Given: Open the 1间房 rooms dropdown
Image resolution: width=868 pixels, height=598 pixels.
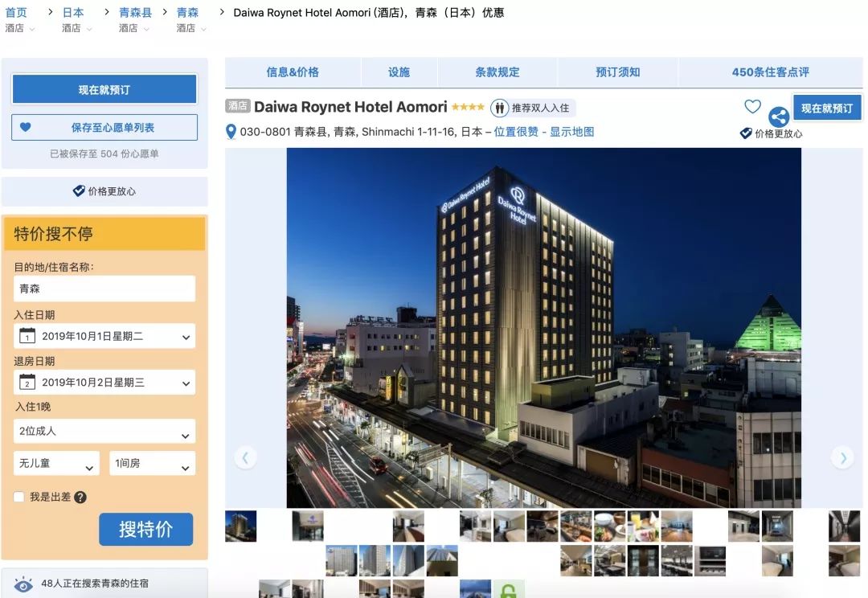Looking at the screenshot, I should click(x=152, y=463).
